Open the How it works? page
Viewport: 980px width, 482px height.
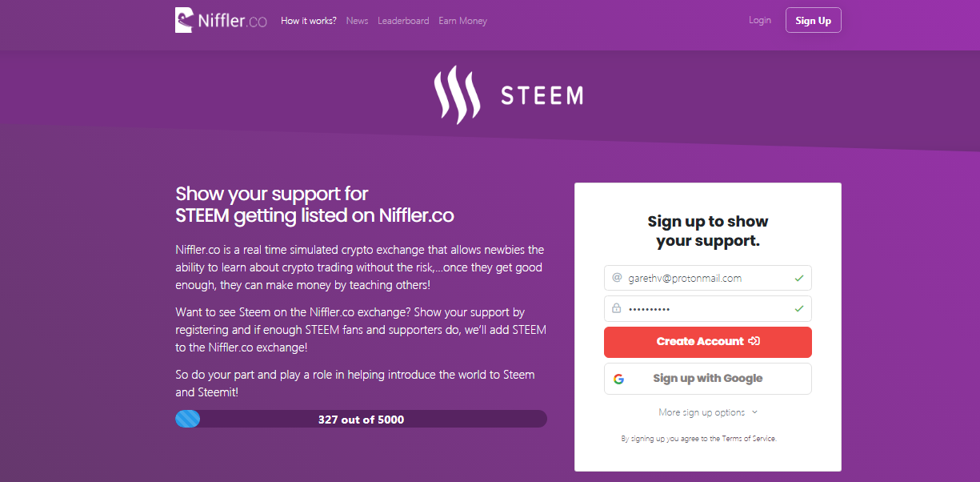(x=308, y=21)
